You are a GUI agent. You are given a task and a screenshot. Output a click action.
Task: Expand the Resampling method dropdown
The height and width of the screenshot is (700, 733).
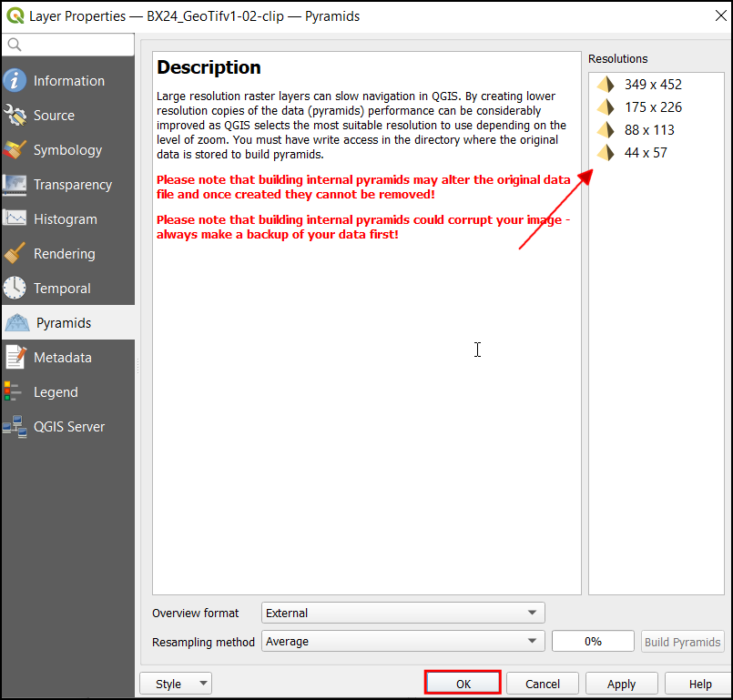[402, 642]
